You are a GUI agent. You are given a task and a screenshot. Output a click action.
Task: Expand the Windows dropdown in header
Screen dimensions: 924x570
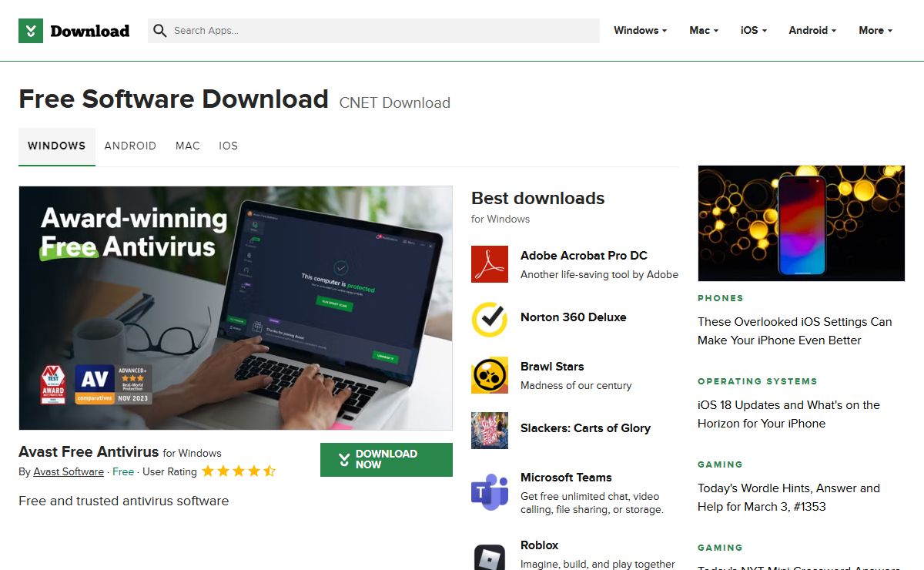[x=641, y=31]
